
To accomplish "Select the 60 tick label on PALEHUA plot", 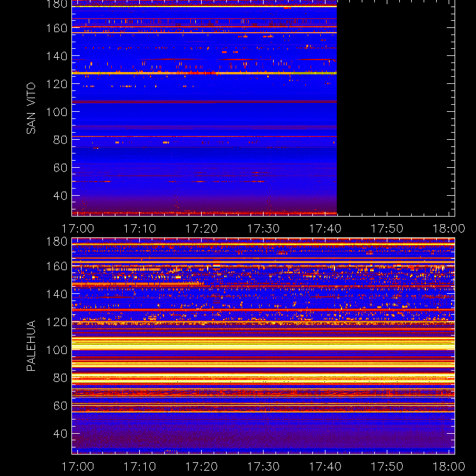I will 60,406.
